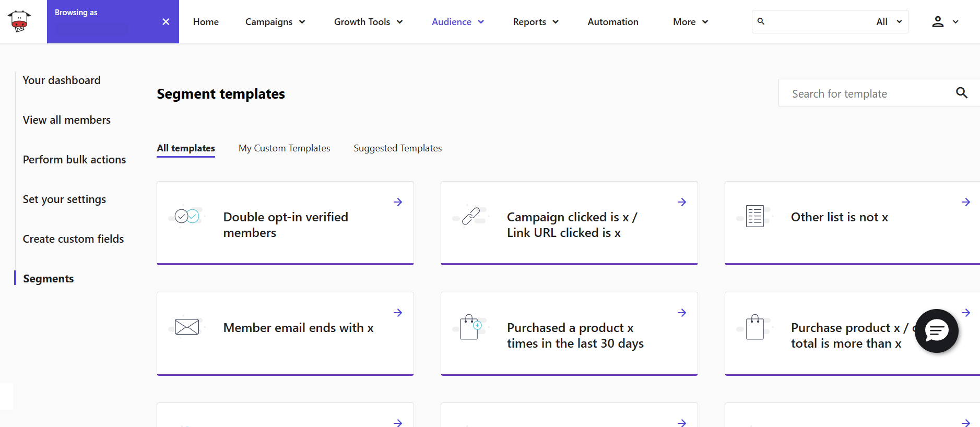The image size is (980, 427).
Task: Switch to My Custom Templates tab
Action: click(x=285, y=148)
